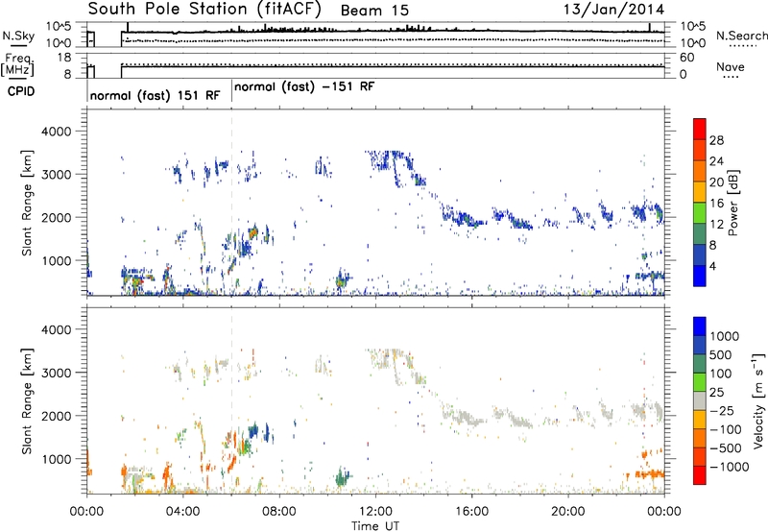Click the "08:00" time tick label
This screenshot has height=532, width=768.
[x=279, y=512]
